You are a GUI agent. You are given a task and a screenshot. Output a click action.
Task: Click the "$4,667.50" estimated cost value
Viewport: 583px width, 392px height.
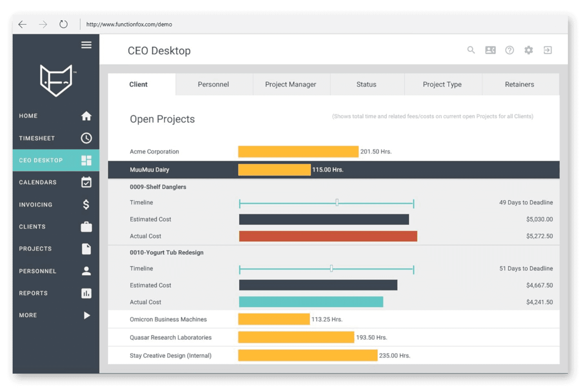coord(539,285)
